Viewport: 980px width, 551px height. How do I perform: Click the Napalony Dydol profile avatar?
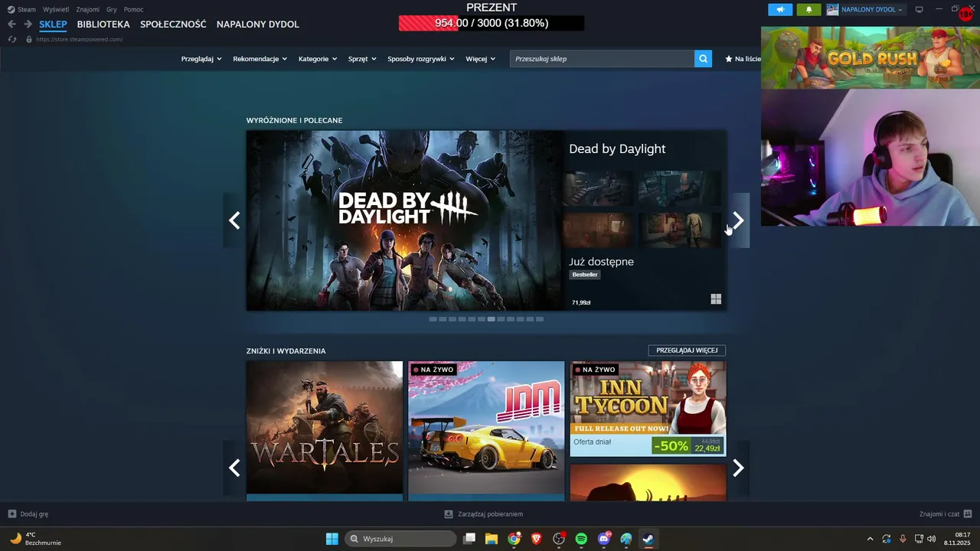coord(832,10)
